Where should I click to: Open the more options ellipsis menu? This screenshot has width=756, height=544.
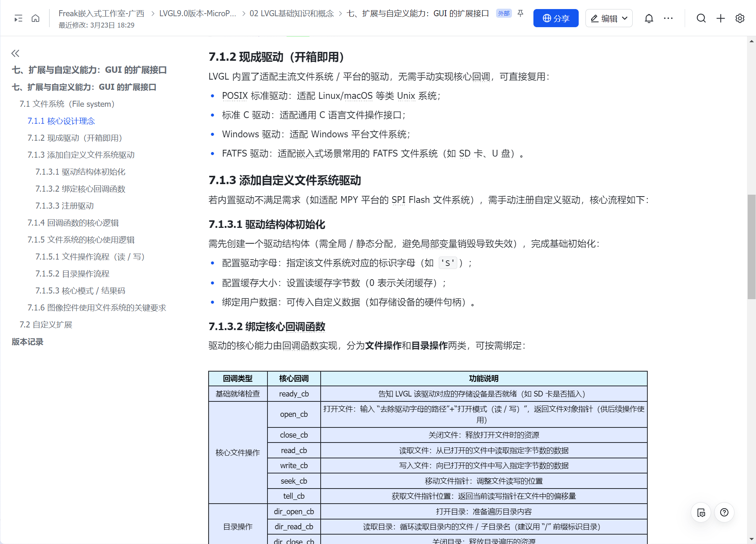tap(668, 18)
